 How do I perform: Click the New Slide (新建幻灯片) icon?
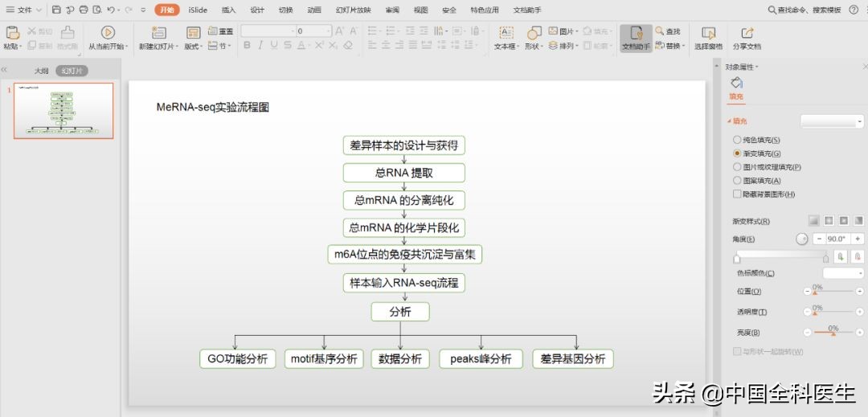pyautogui.click(x=159, y=33)
